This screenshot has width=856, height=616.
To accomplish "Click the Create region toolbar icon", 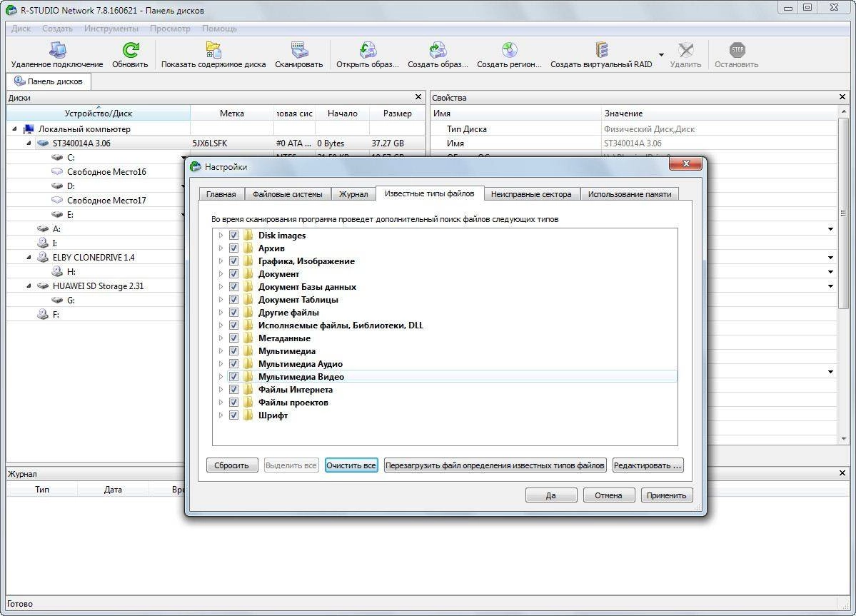I will 509,50.
